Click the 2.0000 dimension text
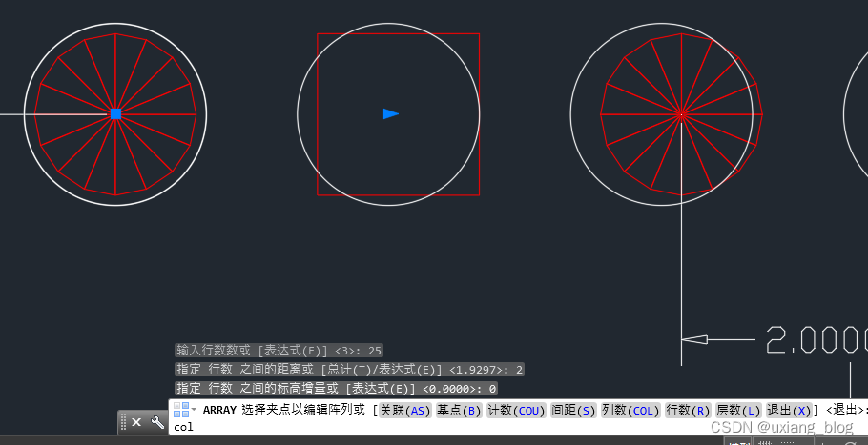 click(816, 339)
